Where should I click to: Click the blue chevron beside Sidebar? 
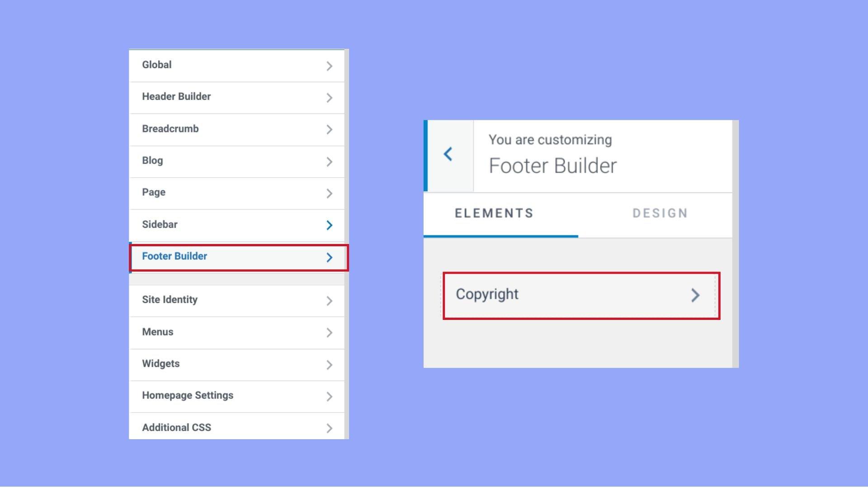(329, 225)
